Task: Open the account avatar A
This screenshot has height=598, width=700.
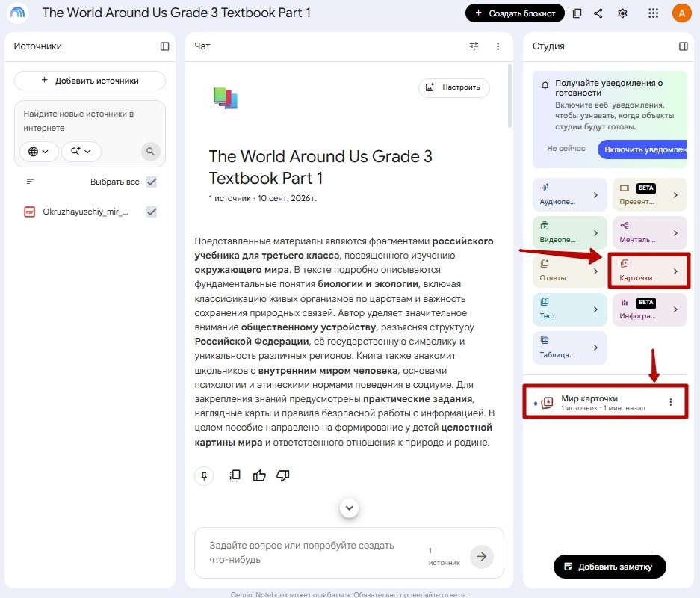Action: [x=681, y=13]
